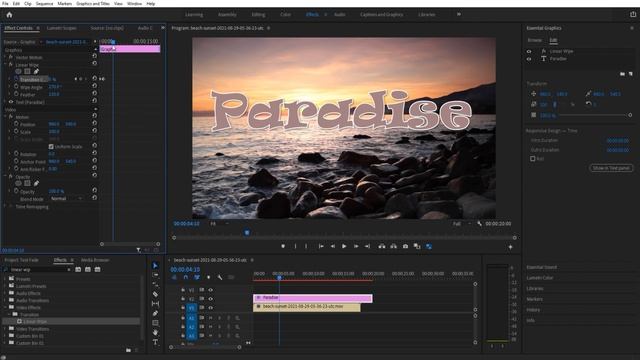The height and width of the screenshot is (360, 640).
Task: Filter accelerated effects in Effects panel
Action: 78,269
